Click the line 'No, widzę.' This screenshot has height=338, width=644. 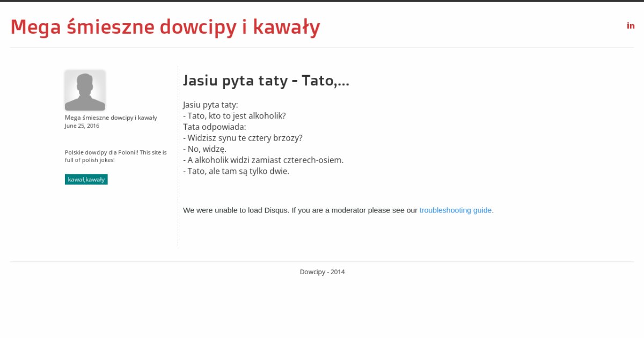(x=207, y=149)
